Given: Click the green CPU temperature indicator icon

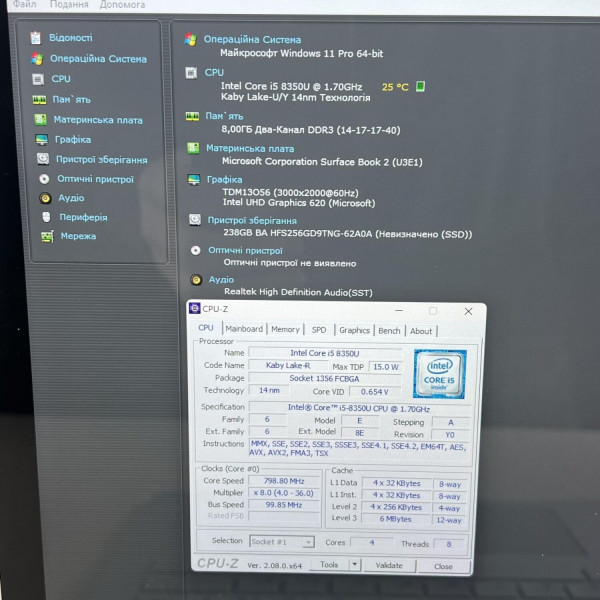Looking at the screenshot, I should pyautogui.click(x=420, y=86).
